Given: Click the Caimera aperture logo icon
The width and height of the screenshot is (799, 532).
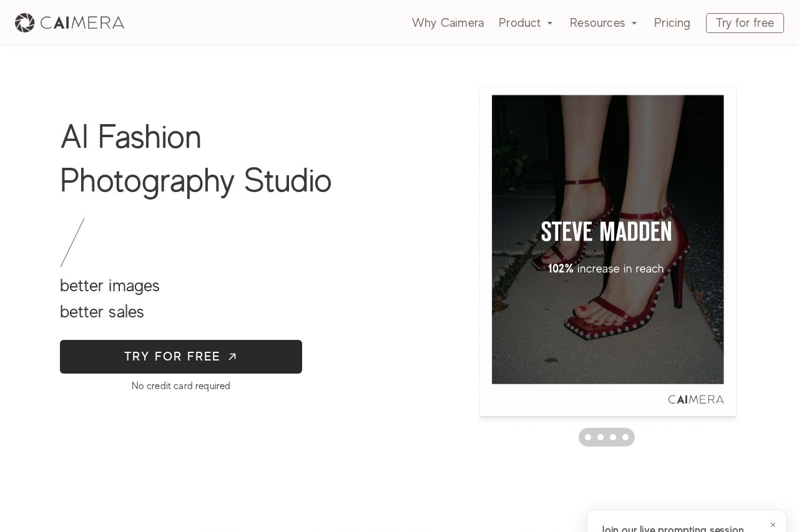Looking at the screenshot, I should coord(25,23).
